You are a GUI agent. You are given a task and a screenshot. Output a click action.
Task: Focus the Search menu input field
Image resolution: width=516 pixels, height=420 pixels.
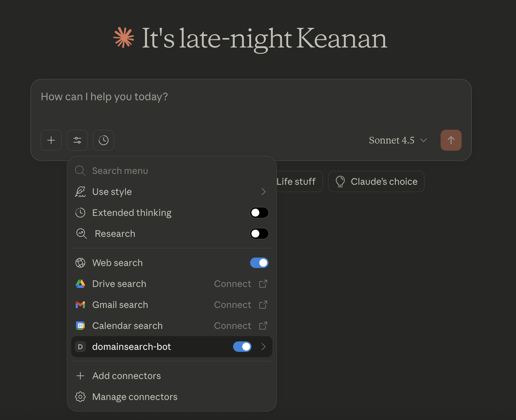coord(172,171)
